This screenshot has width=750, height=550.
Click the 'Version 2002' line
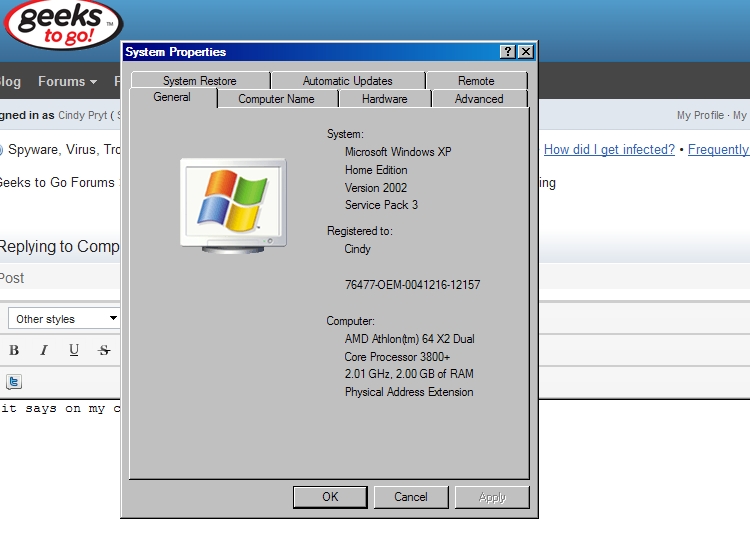tap(375, 187)
